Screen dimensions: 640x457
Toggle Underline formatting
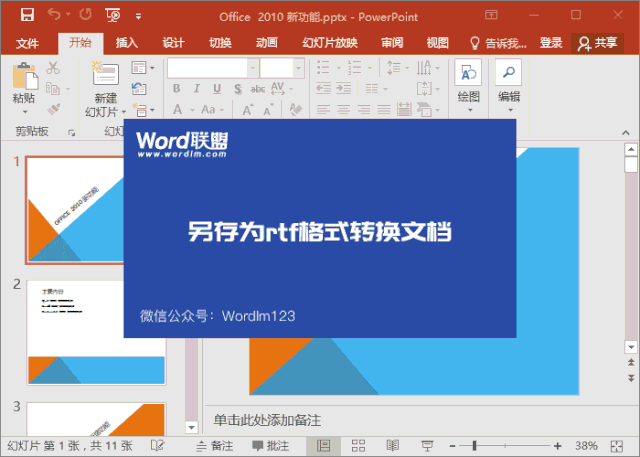(x=217, y=89)
